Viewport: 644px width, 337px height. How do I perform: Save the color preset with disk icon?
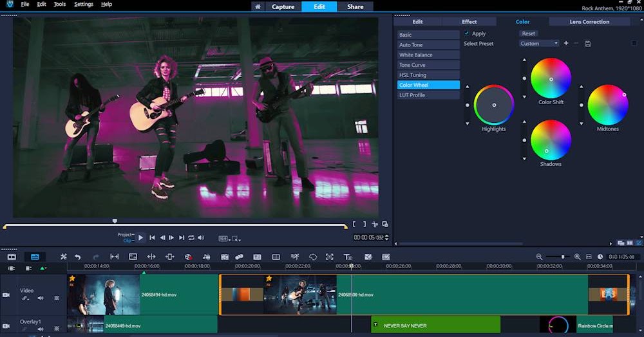(588, 43)
